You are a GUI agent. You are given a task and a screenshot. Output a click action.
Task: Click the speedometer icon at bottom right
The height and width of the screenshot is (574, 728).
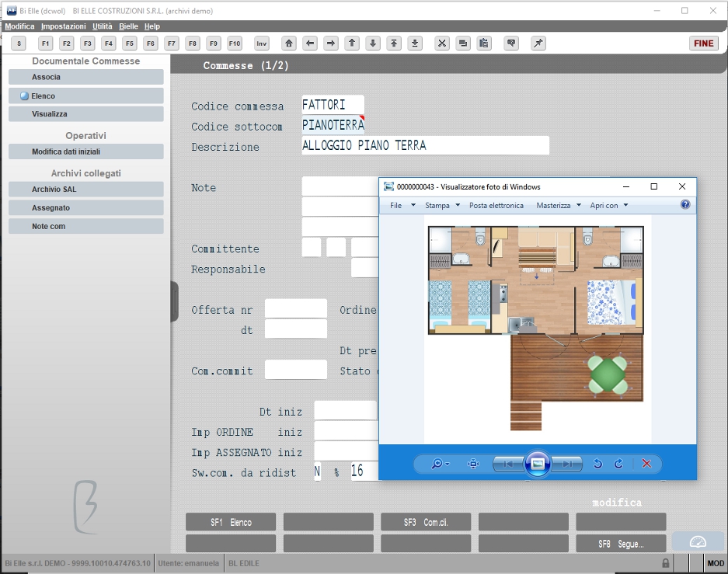698,541
